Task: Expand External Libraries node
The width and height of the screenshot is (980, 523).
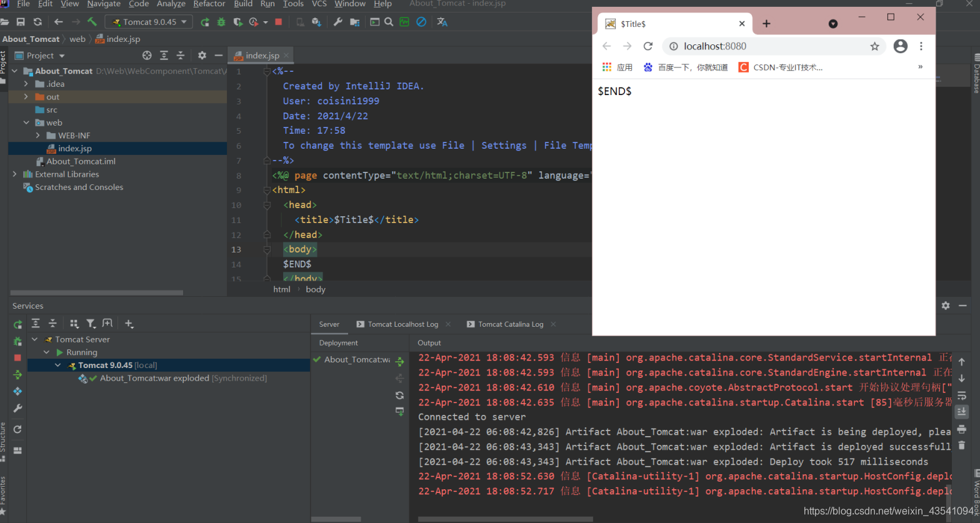Action: coord(15,174)
